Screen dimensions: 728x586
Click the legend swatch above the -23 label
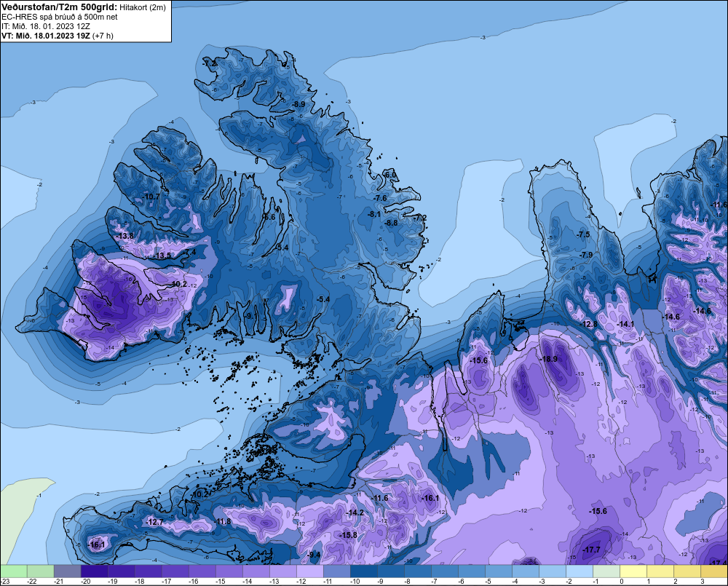tap(13, 571)
